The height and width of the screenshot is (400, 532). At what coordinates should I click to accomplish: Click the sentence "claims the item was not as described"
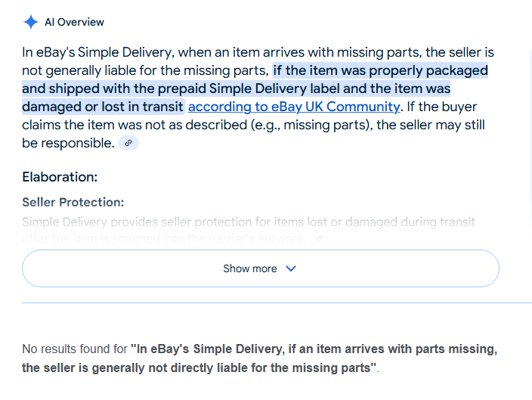(x=135, y=125)
